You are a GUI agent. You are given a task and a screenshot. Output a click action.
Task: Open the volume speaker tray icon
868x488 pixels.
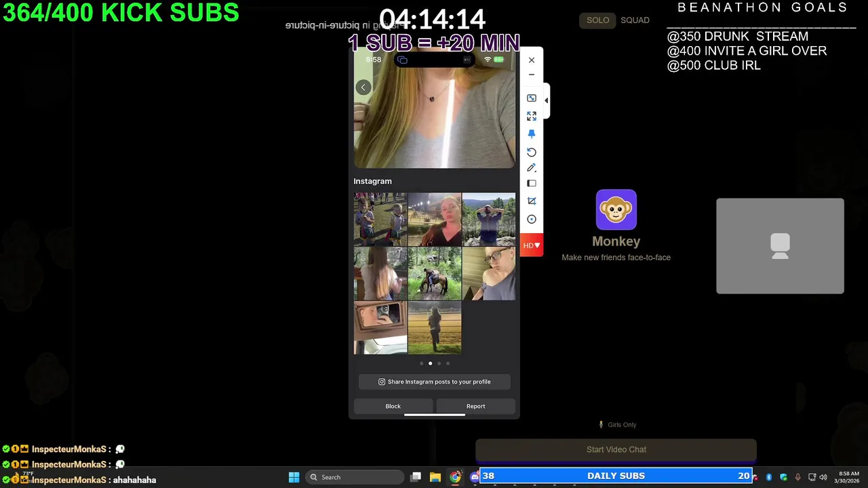(823, 477)
